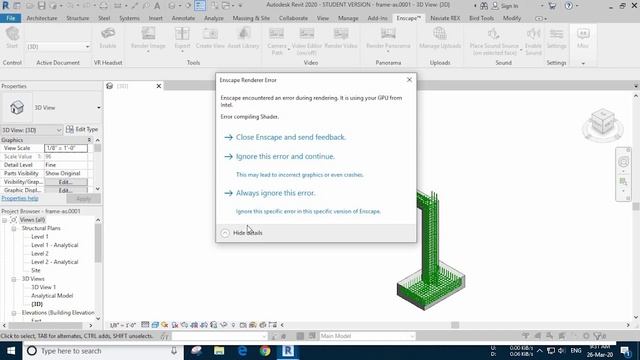The height and width of the screenshot is (360, 640).
Task: Click the View Scale value field
Action: [x=66, y=148]
